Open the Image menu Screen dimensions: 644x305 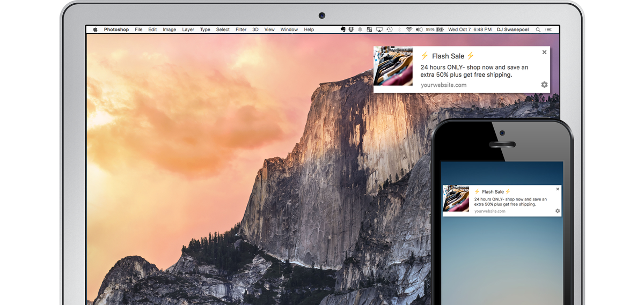170,29
